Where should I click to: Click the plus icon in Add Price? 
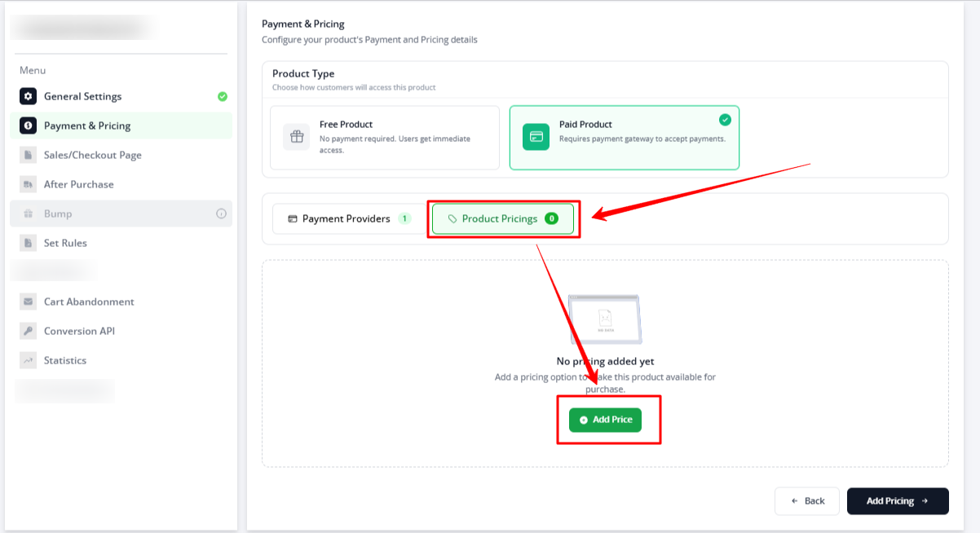pyautogui.click(x=584, y=420)
